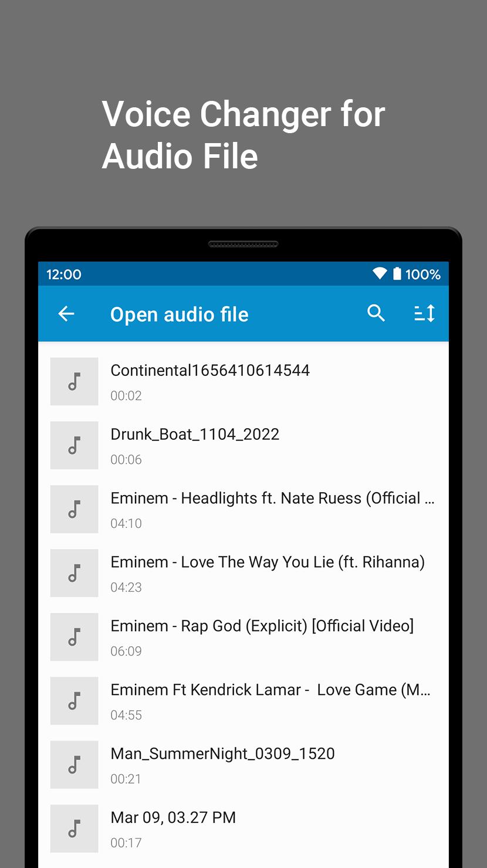This screenshot has height=868, width=487.
Task: Open the sort order options icon
Action: point(424,313)
